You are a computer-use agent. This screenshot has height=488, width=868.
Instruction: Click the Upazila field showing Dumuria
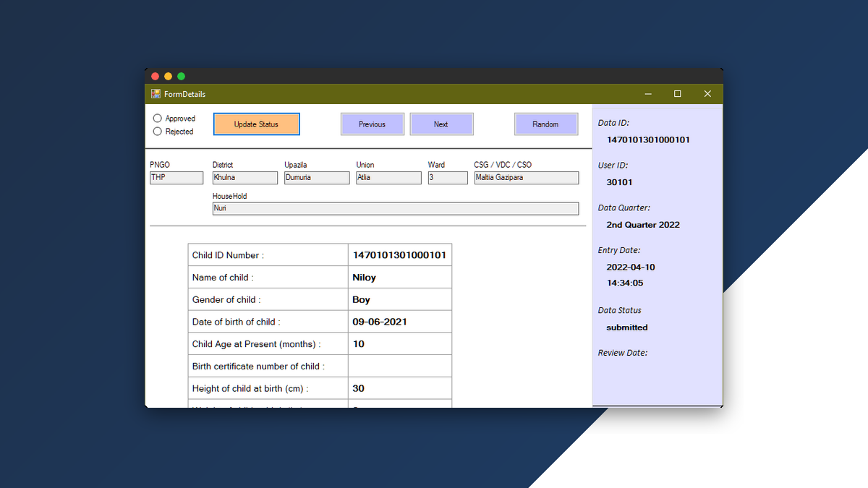click(316, 177)
